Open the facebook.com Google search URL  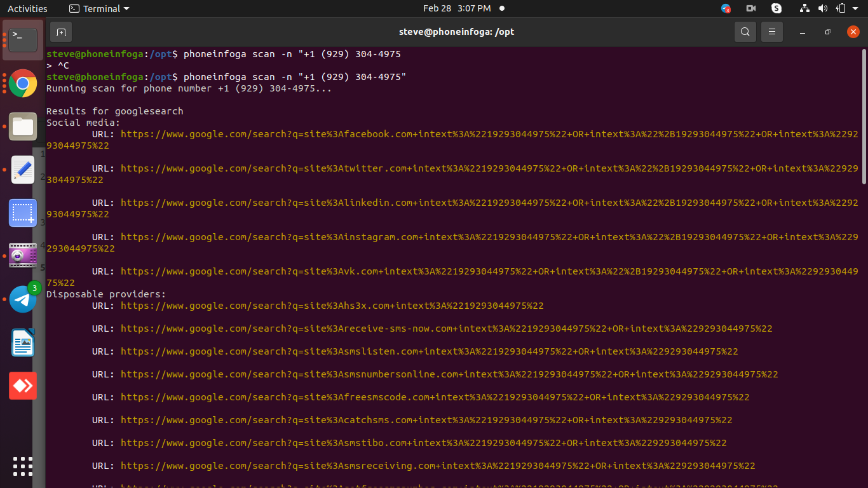pyautogui.click(x=452, y=140)
